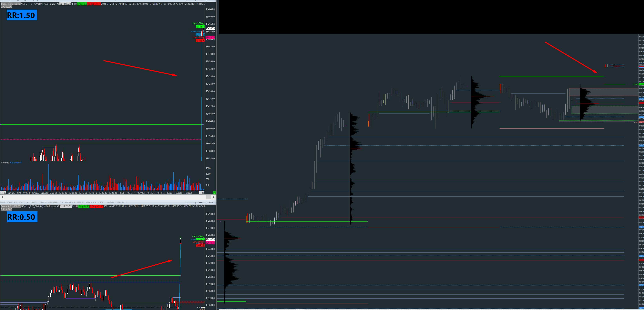644x310 pixels.
Task: Click the green '2' indicator box on time axis
Action: [214, 193]
